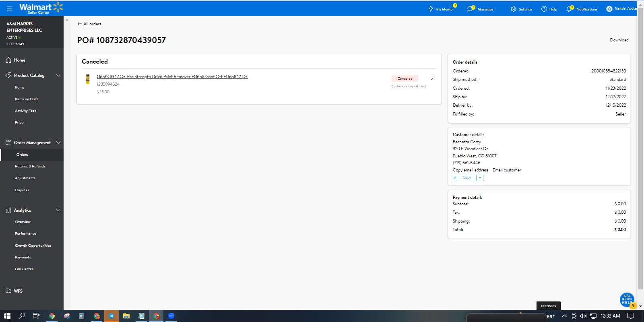Open Adjustments page
The image size is (644, 322).
(x=25, y=178)
